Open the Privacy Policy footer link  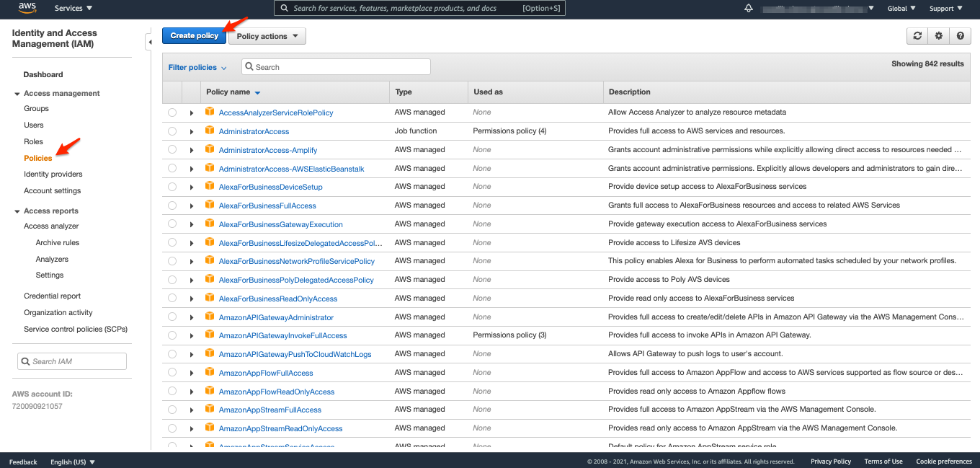(x=831, y=462)
